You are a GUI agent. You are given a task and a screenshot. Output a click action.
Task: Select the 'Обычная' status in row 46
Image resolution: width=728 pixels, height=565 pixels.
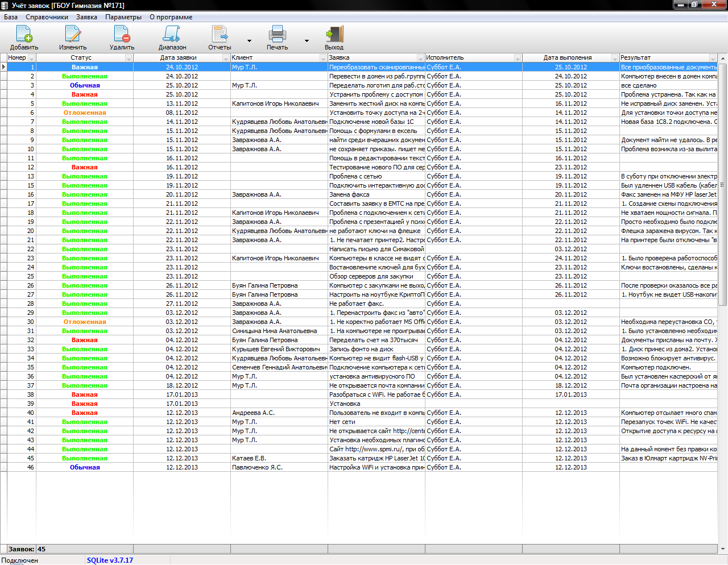[x=85, y=467]
